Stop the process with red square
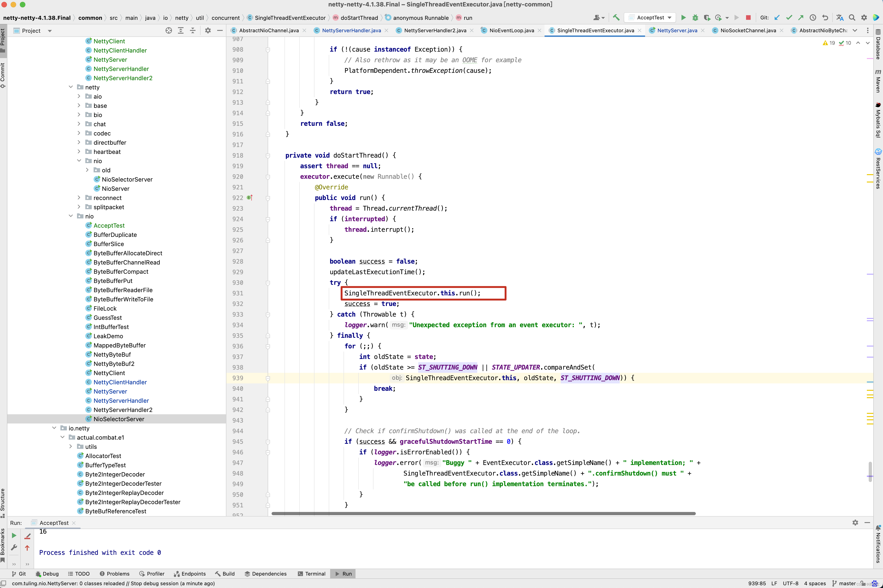Viewport: 883px width, 588px height. point(748,18)
